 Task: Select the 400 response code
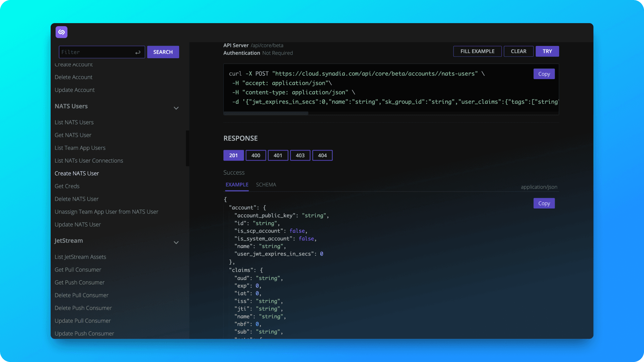tap(256, 156)
